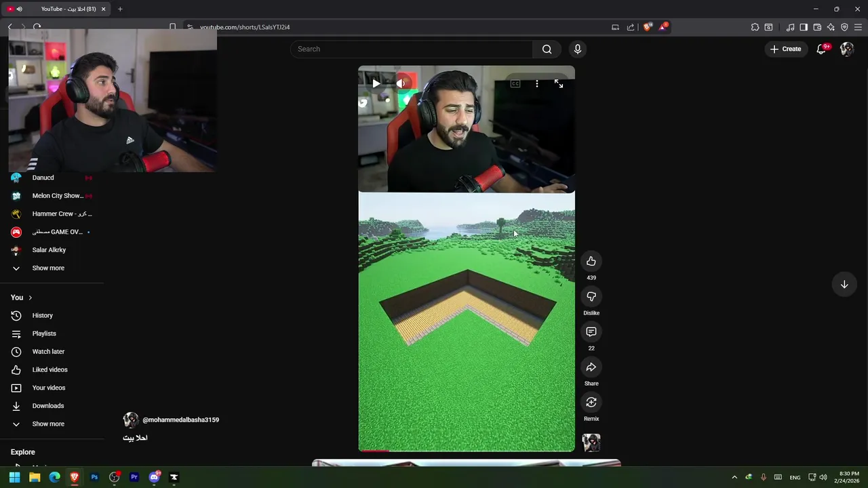Image resolution: width=868 pixels, height=488 pixels.
Task: Open a new browser tab
Action: point(120,9)
